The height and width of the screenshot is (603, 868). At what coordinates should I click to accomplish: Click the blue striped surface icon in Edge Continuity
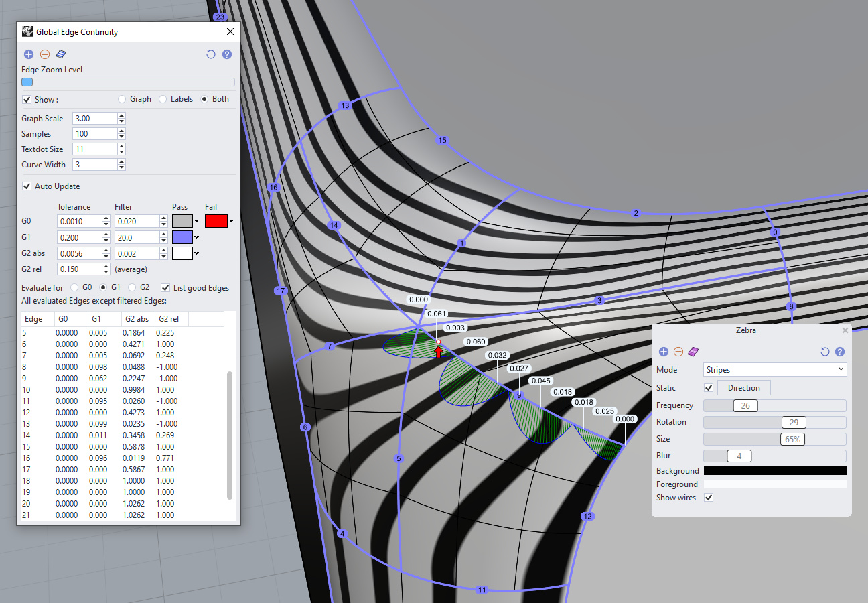click(61, 54)
